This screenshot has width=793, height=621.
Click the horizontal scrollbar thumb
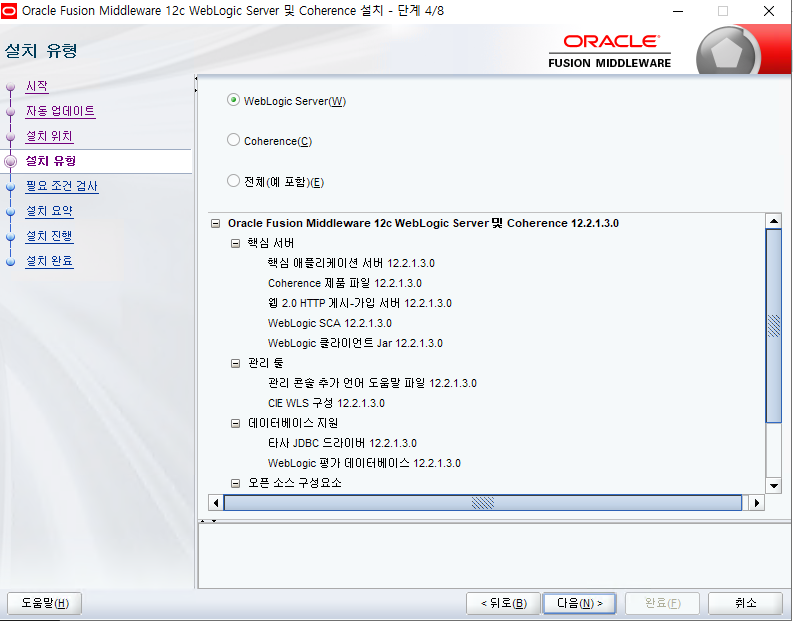pos(482,503)
